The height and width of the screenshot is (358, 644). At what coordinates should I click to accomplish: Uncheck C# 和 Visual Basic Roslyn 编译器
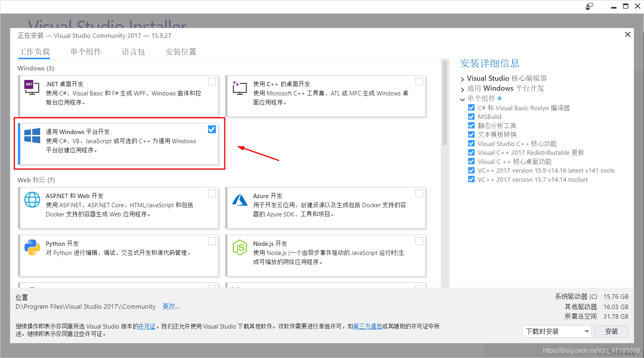[x=471, y=108]
